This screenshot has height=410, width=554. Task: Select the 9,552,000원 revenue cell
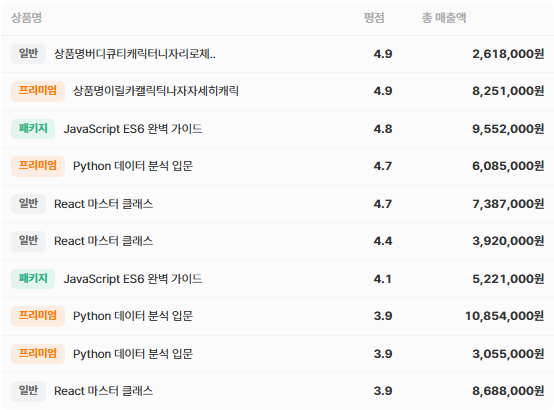508,129
